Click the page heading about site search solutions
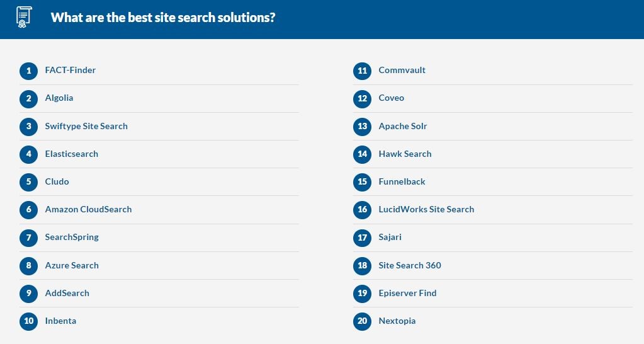The image size is (644, 344). click(163, 18)
